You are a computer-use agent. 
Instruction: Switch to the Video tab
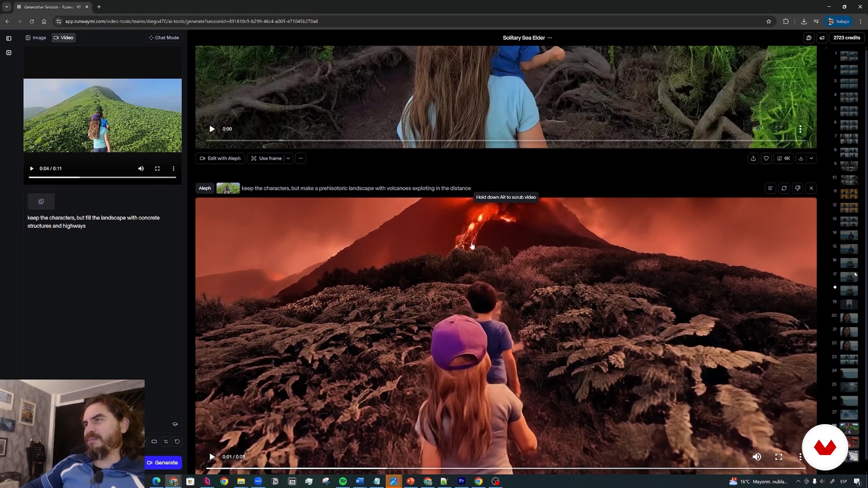[64, 38]
